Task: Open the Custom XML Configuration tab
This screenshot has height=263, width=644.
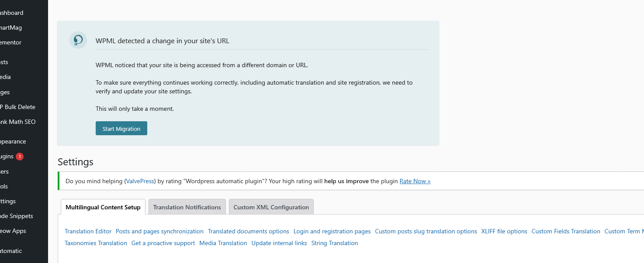Action: tap(271, 207)
